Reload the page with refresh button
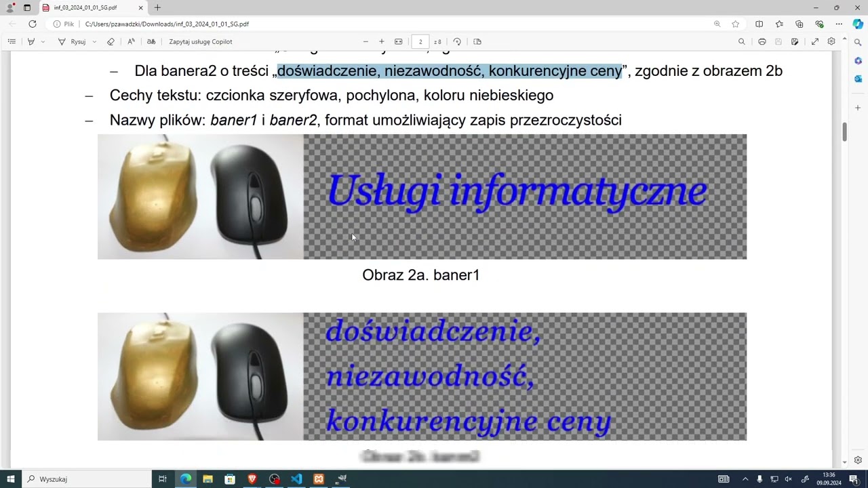The height and width of the screenshot is (488, 868). point(32,24)
